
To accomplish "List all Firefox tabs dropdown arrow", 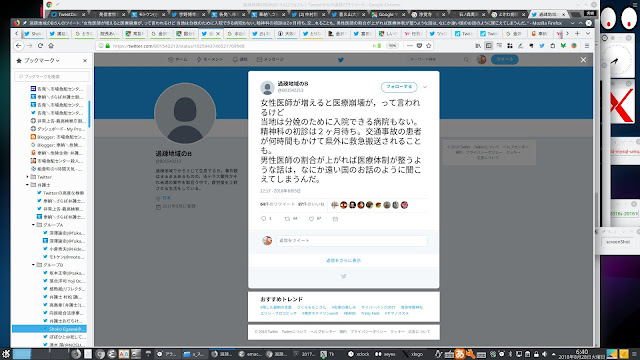I will point(588,33).
